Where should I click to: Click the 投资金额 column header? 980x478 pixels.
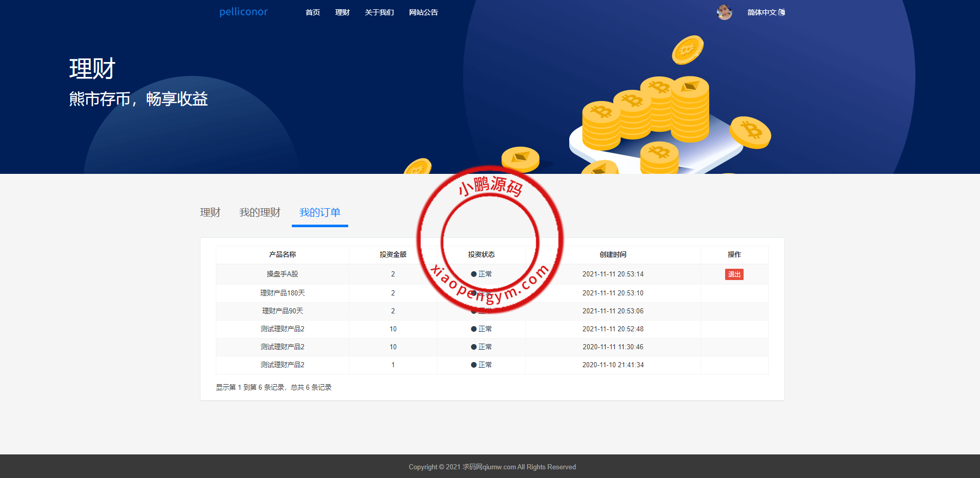click(x=393, y=254)
